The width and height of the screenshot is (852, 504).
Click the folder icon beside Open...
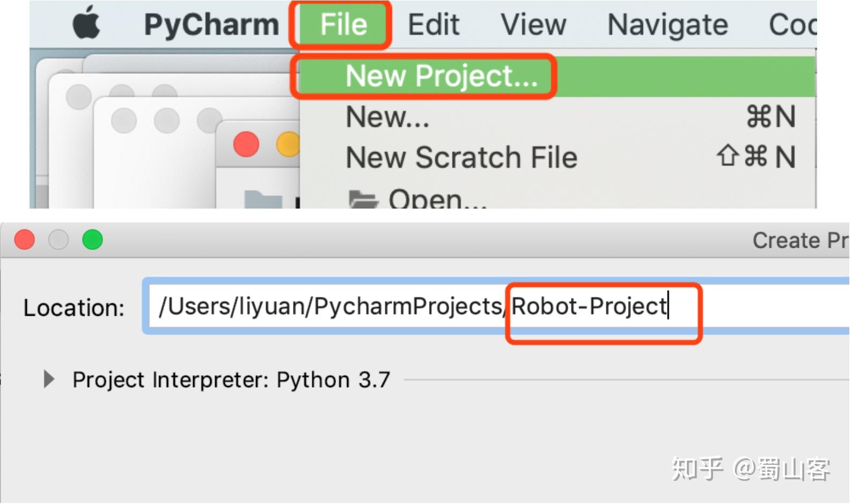pos(363,199)
